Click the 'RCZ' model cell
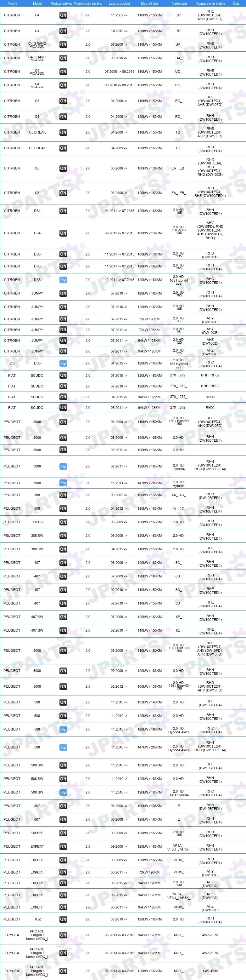 click(x=37, y=920)
